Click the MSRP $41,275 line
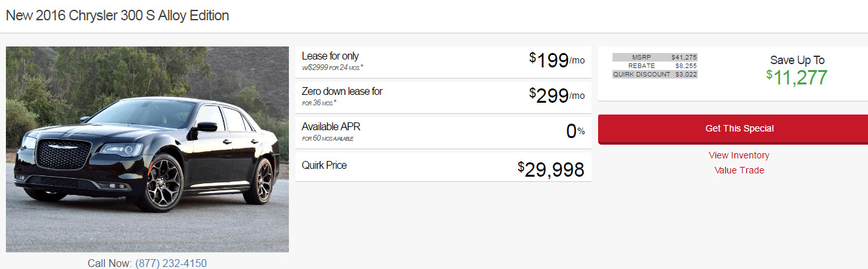The width and height of the screenshot is (868, 269). coord(654,57)
